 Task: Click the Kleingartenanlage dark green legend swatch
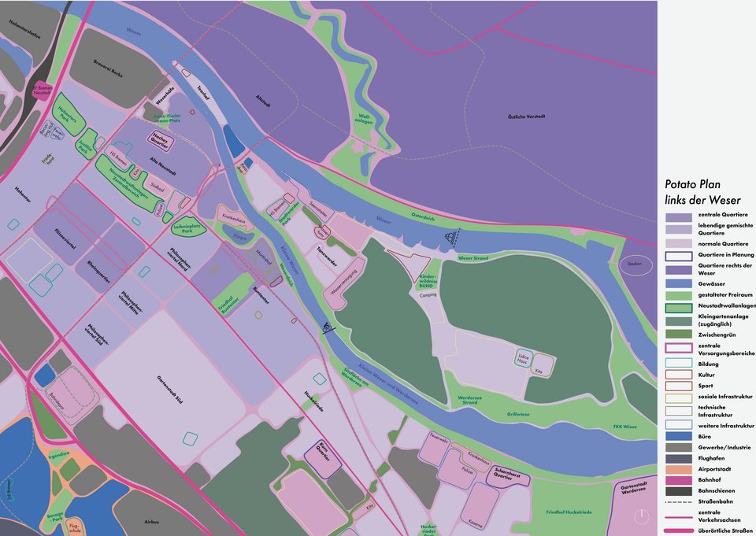click(678, 320)
